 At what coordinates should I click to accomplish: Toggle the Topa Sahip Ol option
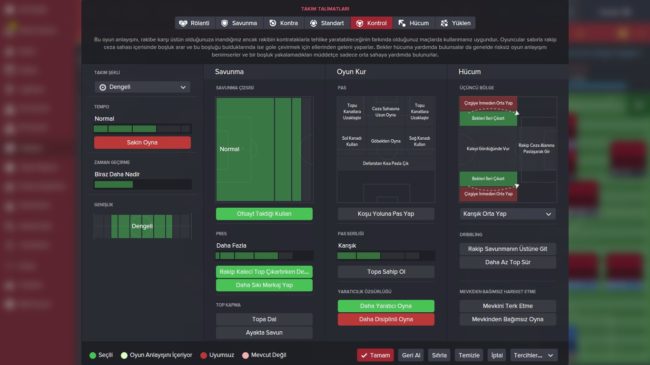[x=386, y=272]
